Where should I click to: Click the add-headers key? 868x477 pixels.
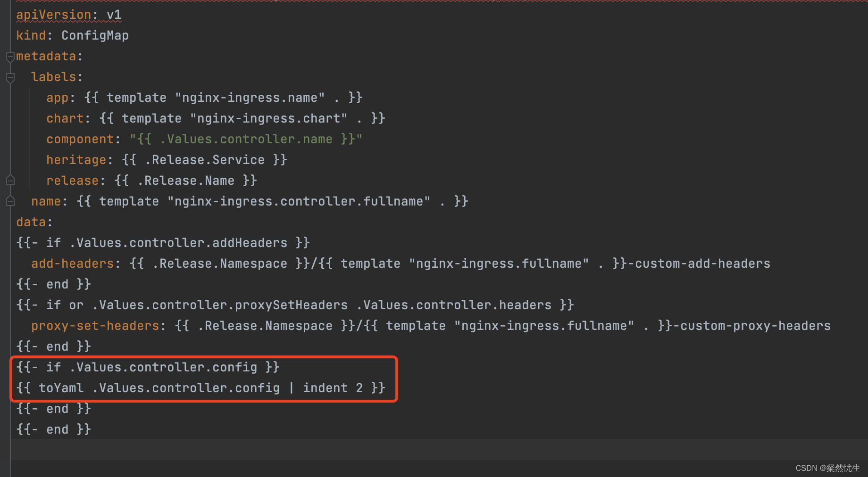73,264
